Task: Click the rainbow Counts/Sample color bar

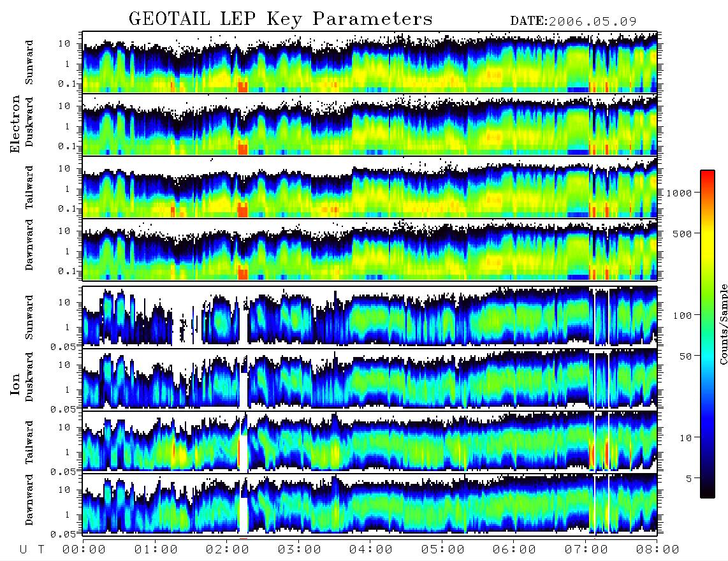Action: coord(708,334)
